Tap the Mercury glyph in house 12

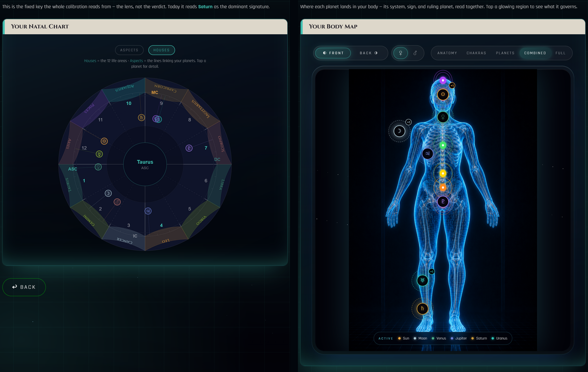point(99,154)
